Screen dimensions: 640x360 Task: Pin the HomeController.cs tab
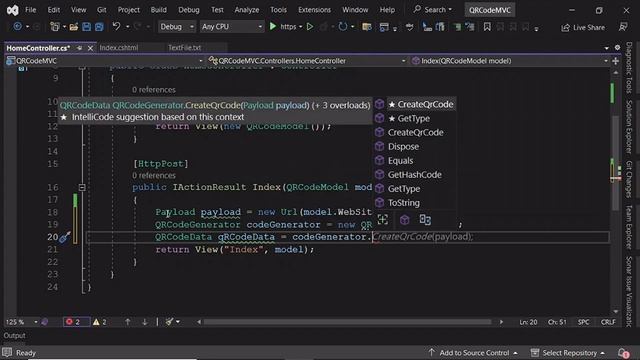click(x=80, y=48)
